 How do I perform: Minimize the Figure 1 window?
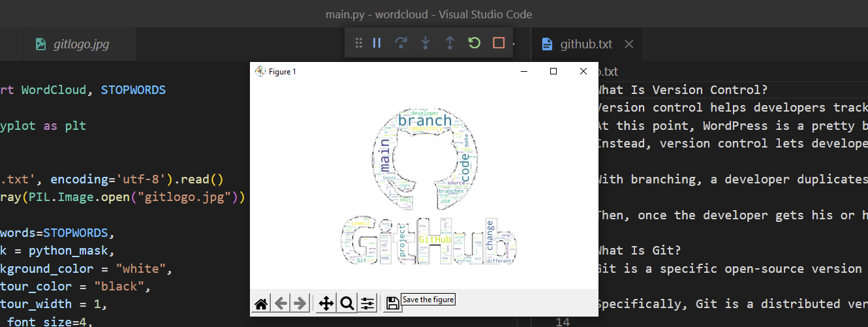click(523, 71)
